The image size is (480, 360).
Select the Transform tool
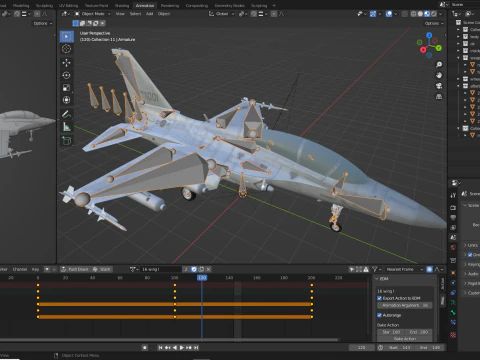tap(67, 100)
